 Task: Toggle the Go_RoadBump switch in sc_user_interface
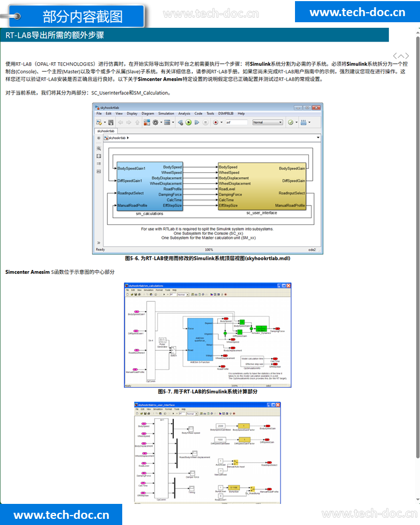coord(252,489)
